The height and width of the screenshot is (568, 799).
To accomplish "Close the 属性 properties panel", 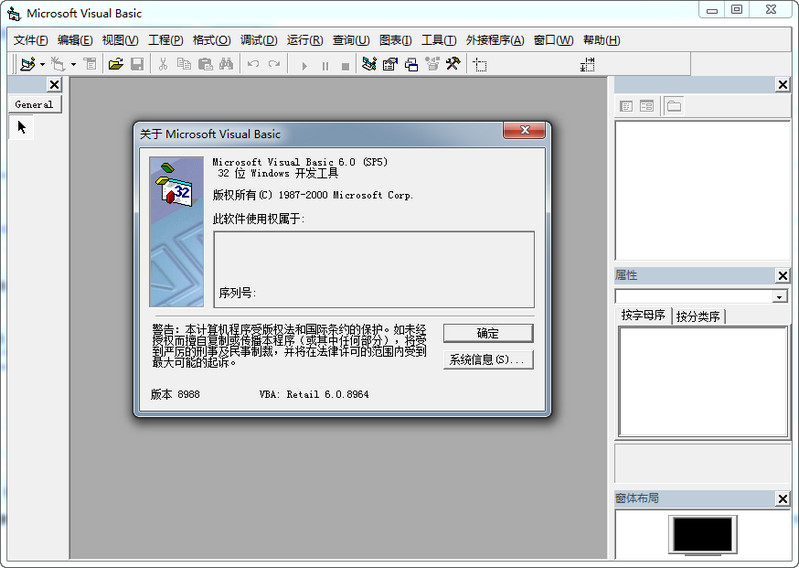I will tap(783, 276).
